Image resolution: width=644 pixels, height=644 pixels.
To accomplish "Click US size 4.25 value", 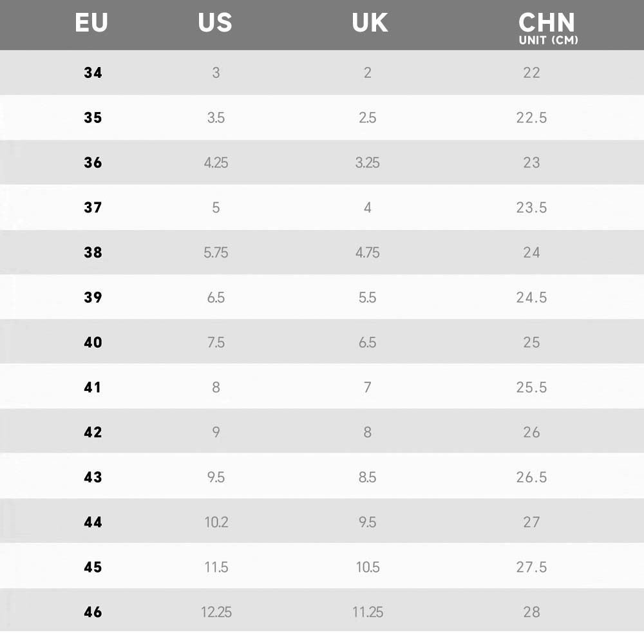I will click(x=216, y=163).
